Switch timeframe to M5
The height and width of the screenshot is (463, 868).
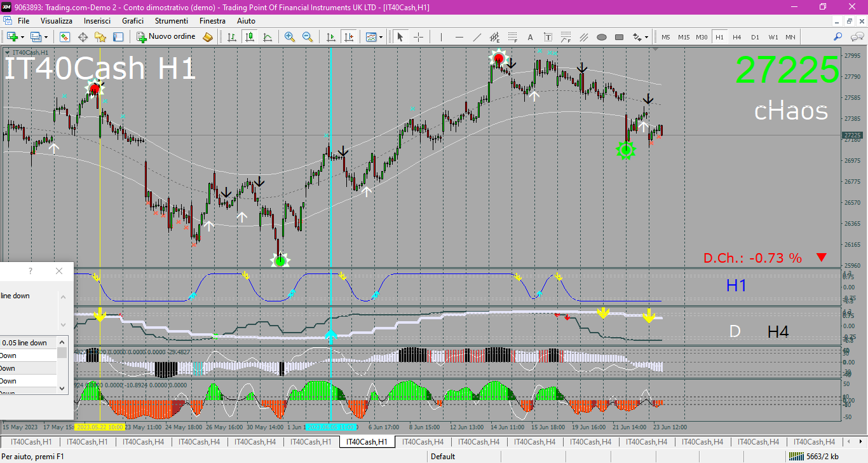(666, 37)
